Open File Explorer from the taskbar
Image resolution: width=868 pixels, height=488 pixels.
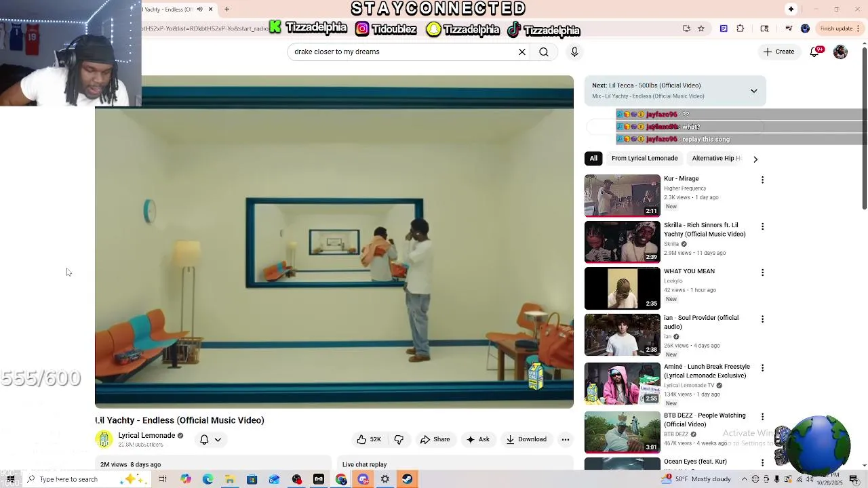click(230, 479)
